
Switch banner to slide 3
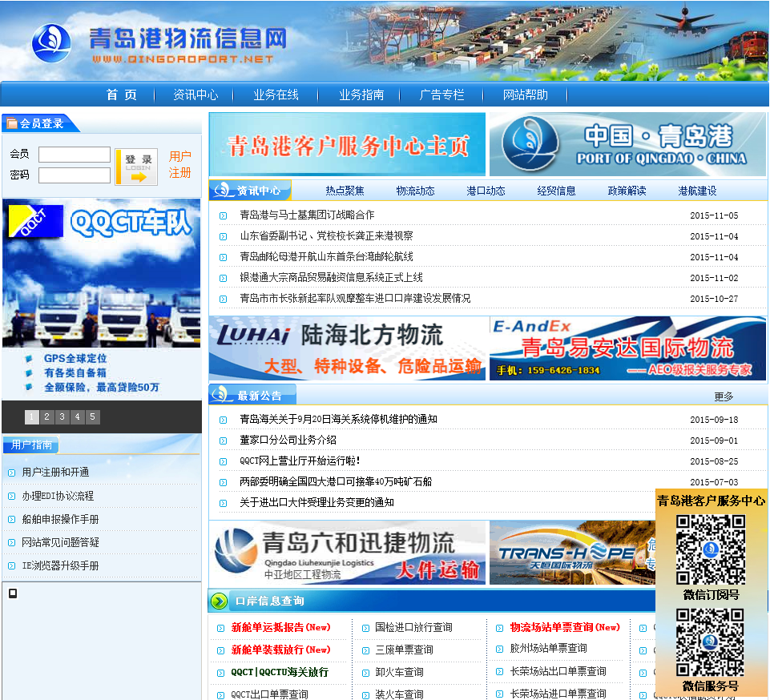click(62, 416)
